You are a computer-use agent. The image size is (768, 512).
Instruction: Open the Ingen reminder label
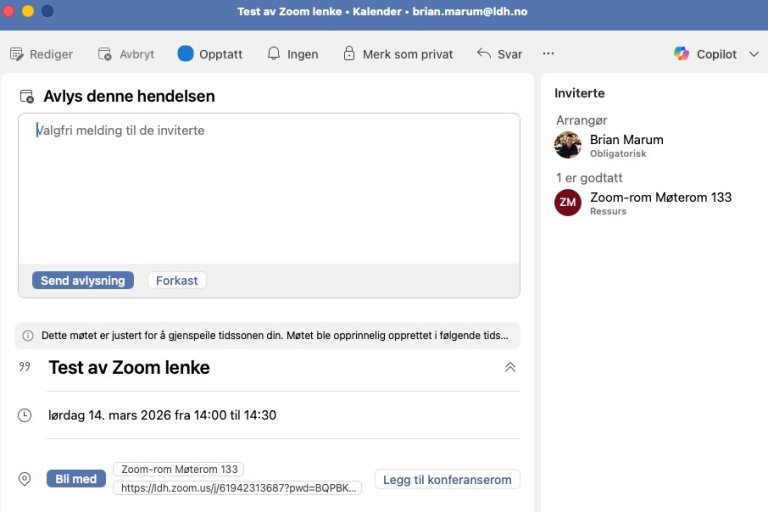point(302,54)
